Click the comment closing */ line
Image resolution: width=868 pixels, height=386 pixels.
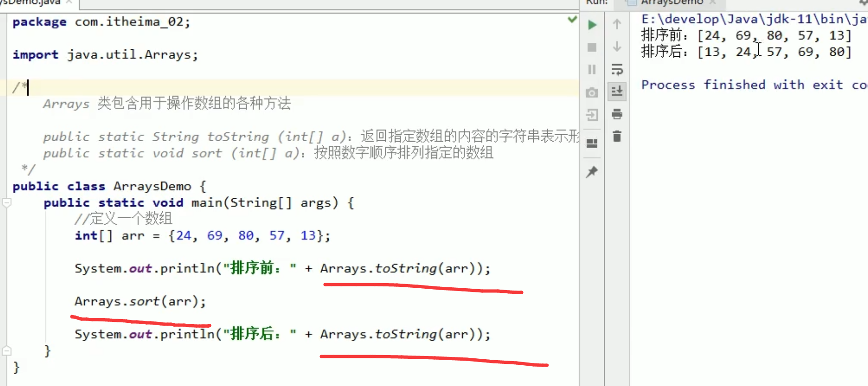(x=28, y=169)
